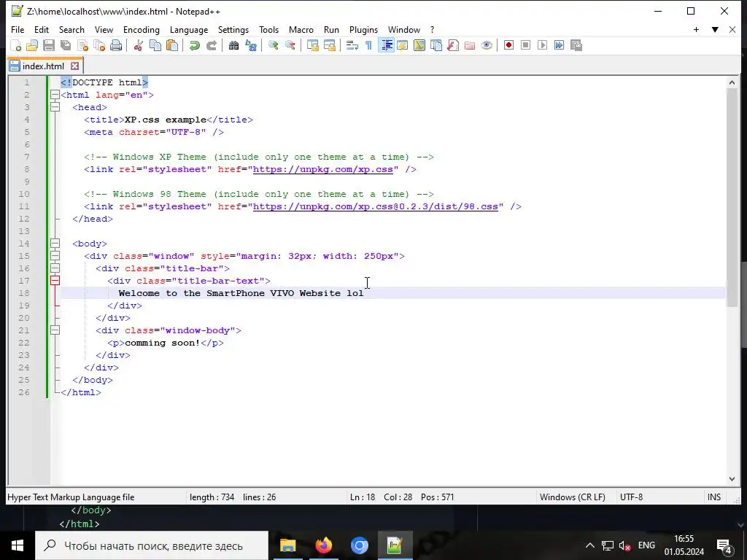Click the Redo toolbar icon
The image size is (747, 560).
[x=212, y=45]
